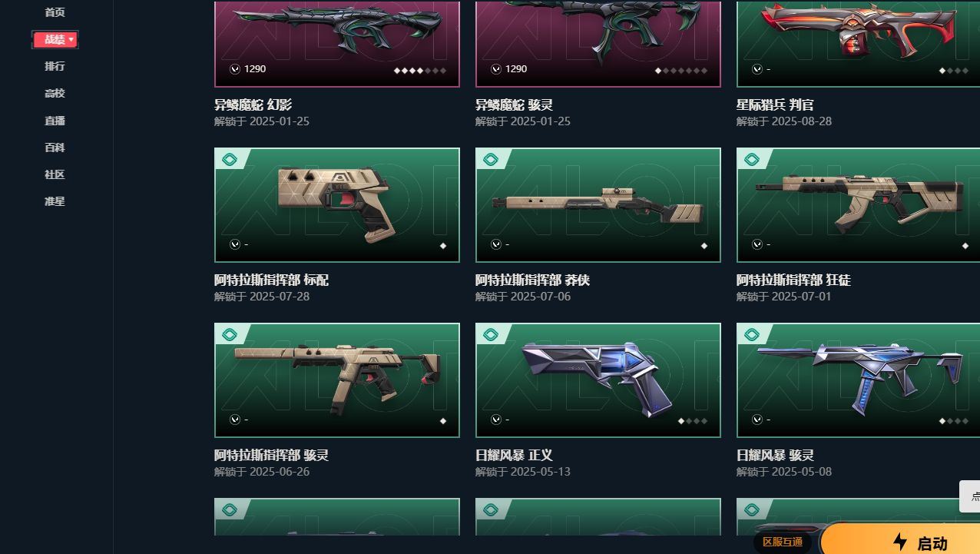Viewport: 980px width, 554px height.
Task: Open the 高校 sidebar item
Action: (55, 93)
